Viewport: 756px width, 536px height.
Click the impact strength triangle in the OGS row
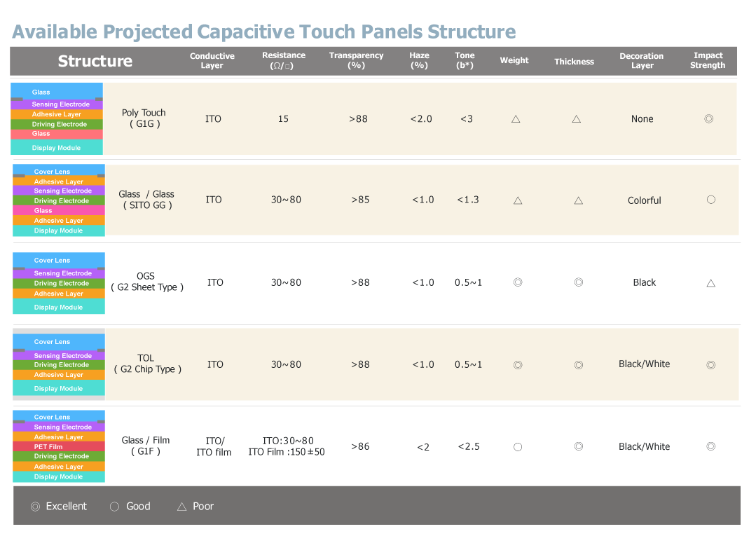(710, 283)
